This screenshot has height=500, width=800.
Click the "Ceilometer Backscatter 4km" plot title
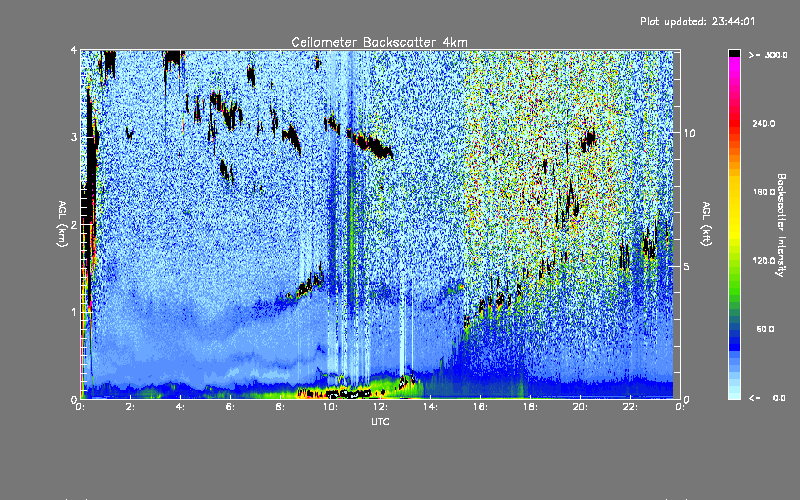pos(379,42)
